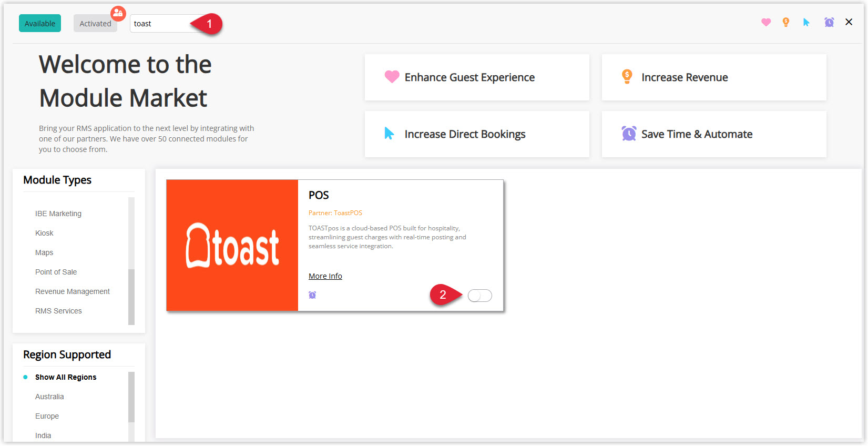
Task: Click the blue cursor direct bookings icon in toolbar
Action: pos(806,22)
